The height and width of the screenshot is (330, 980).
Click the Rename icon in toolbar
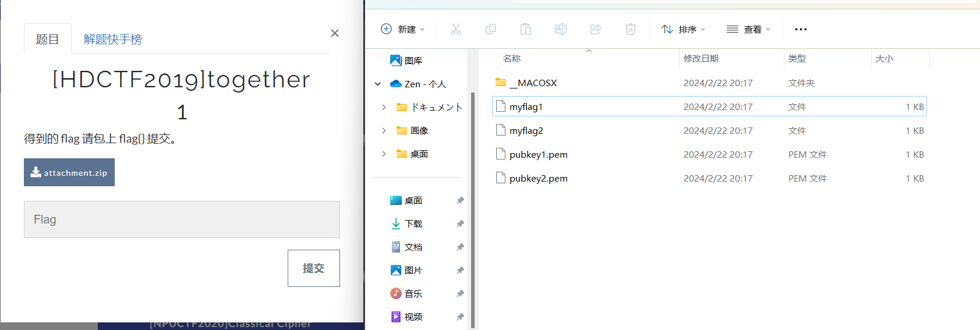(561, 29)
